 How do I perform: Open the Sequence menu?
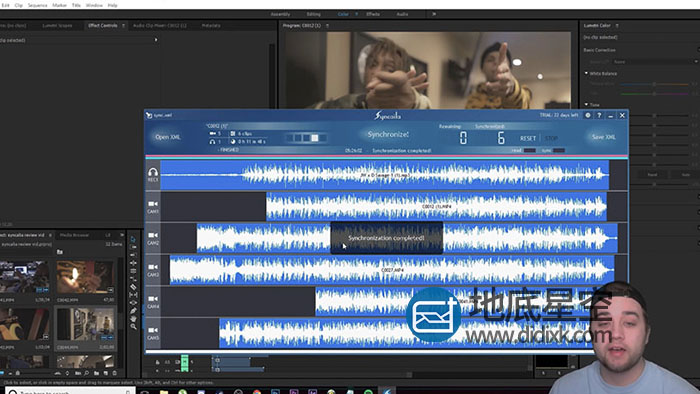38,5
